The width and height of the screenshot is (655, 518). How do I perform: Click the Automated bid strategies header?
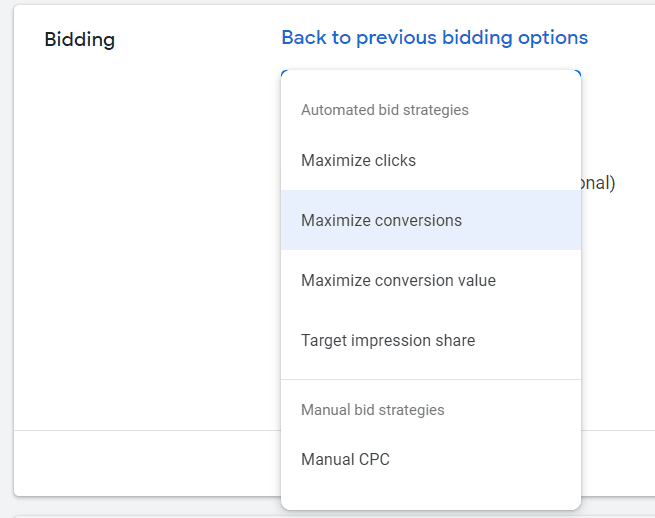(x=384, y=110)
